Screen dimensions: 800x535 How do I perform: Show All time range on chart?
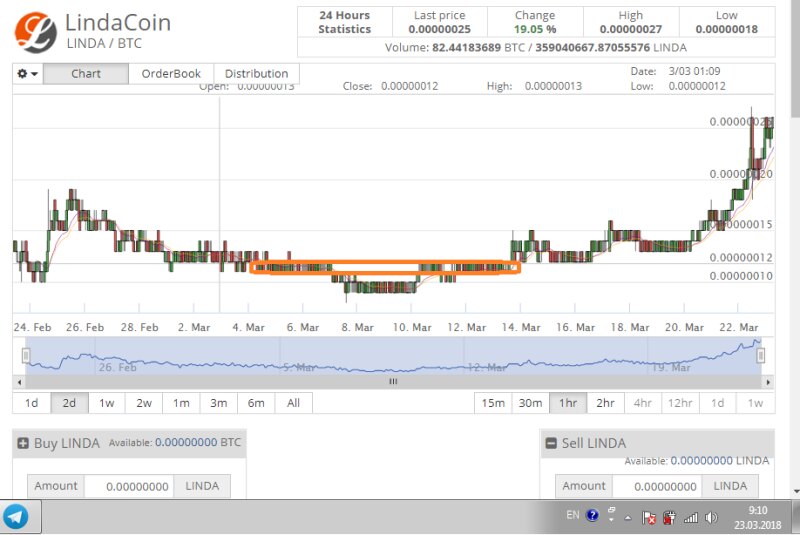[293, 403]
